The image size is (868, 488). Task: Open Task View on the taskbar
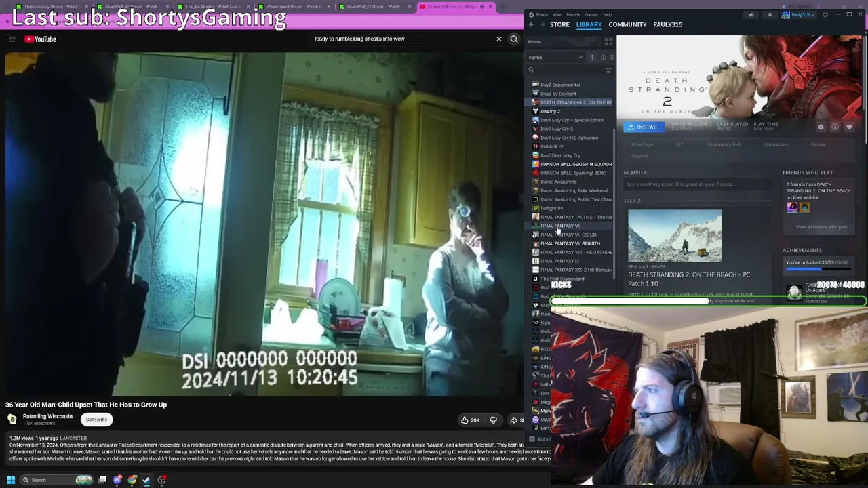click(102, 480)
